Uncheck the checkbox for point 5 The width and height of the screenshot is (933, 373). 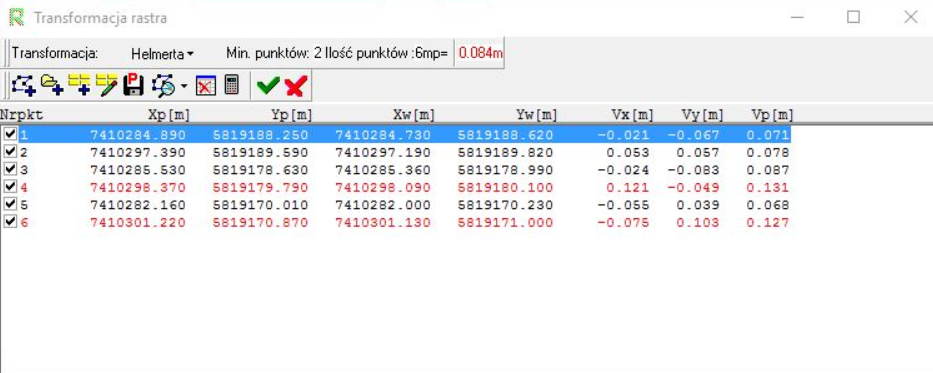[10, 205]
